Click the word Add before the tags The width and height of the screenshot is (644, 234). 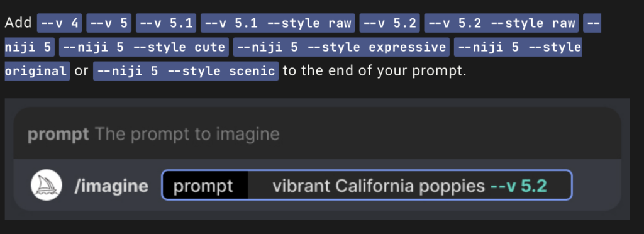click(x=18, y=23)
